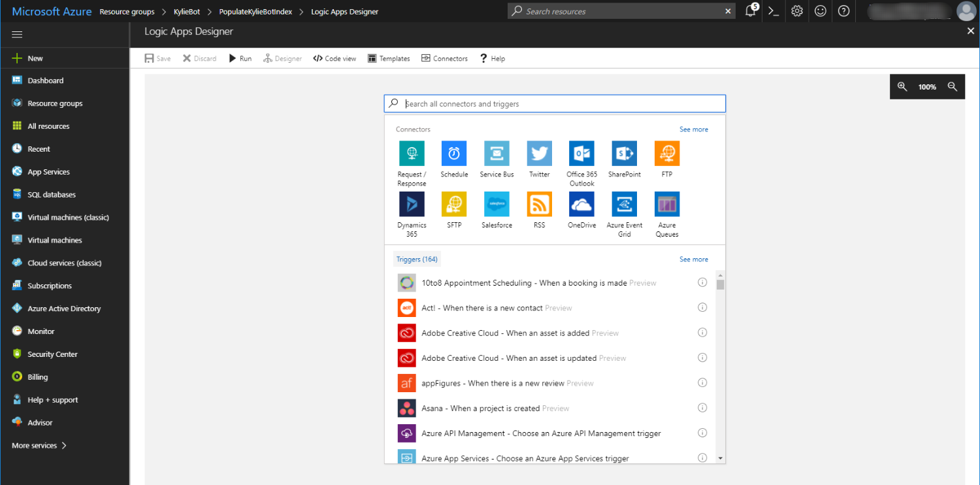Open the portal settings gear
The image size is (980, 485).
pos(796,11)
